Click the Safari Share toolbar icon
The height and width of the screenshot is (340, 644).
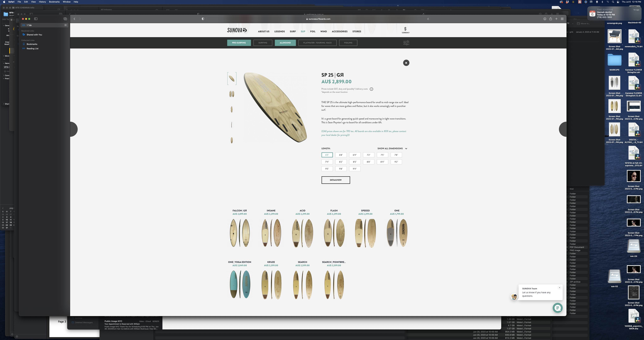click(x=550, y=19)
